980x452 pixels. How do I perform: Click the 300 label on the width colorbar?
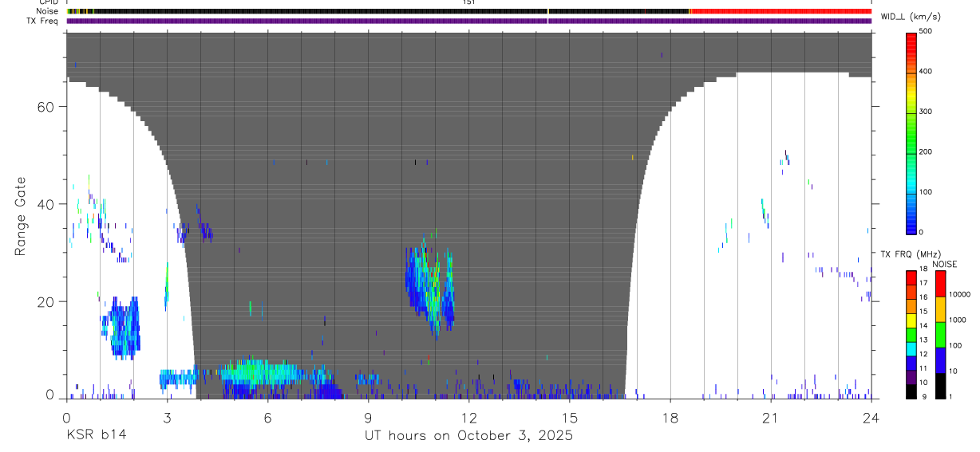point(926,112)
